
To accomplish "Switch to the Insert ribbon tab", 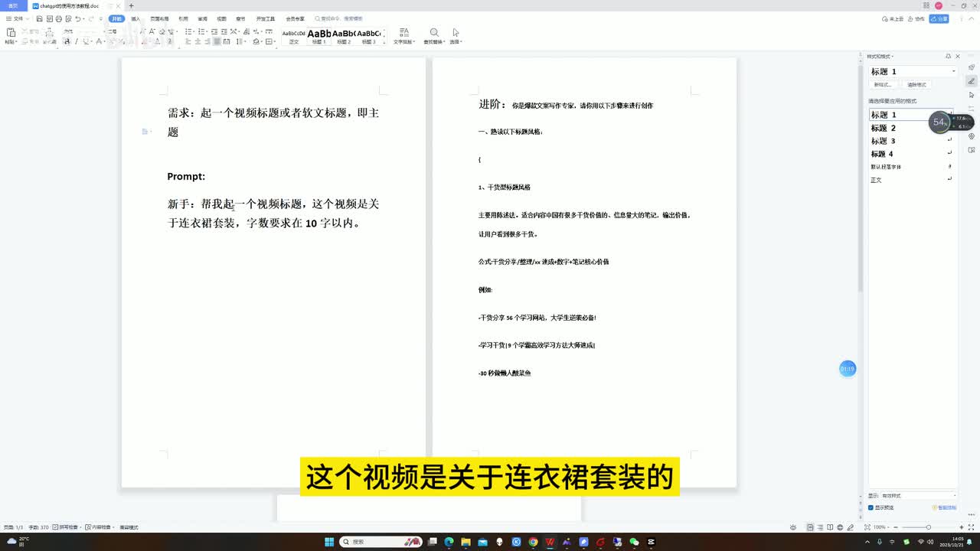I will 136,18.
